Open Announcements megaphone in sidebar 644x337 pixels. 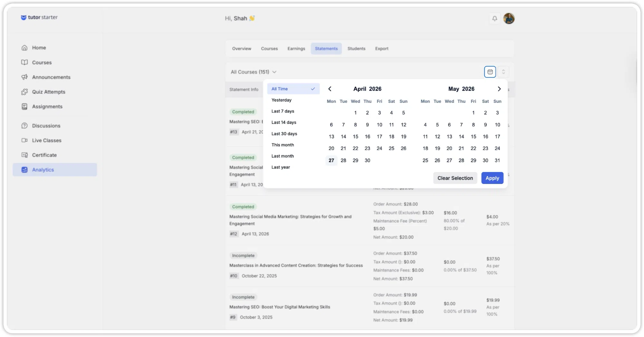[x=24, y=77]
